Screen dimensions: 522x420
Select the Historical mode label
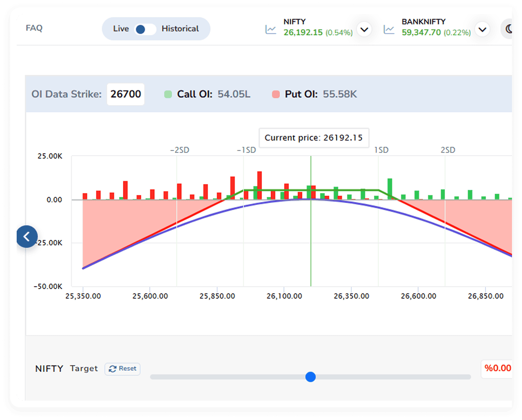click(x=180, y=29)
